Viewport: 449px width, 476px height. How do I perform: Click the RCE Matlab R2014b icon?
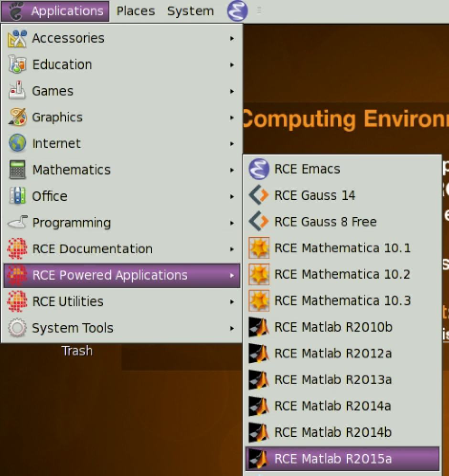pos(259,433)
